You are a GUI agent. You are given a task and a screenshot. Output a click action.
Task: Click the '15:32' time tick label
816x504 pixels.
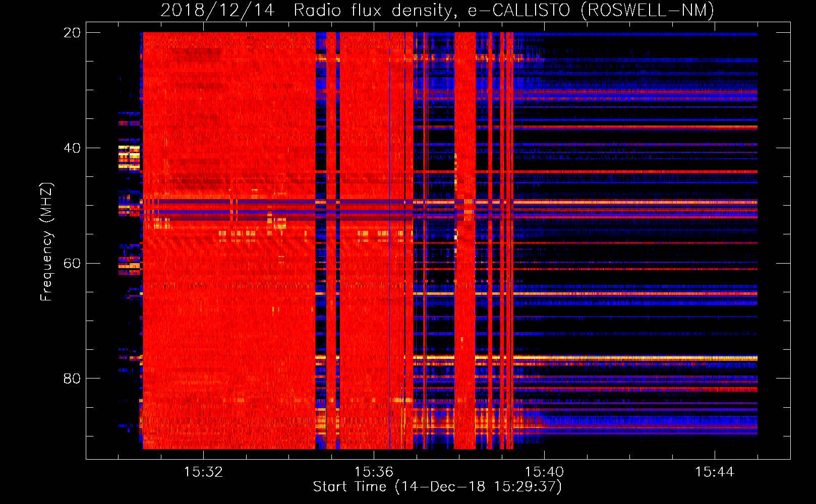(x=203, y=472)
